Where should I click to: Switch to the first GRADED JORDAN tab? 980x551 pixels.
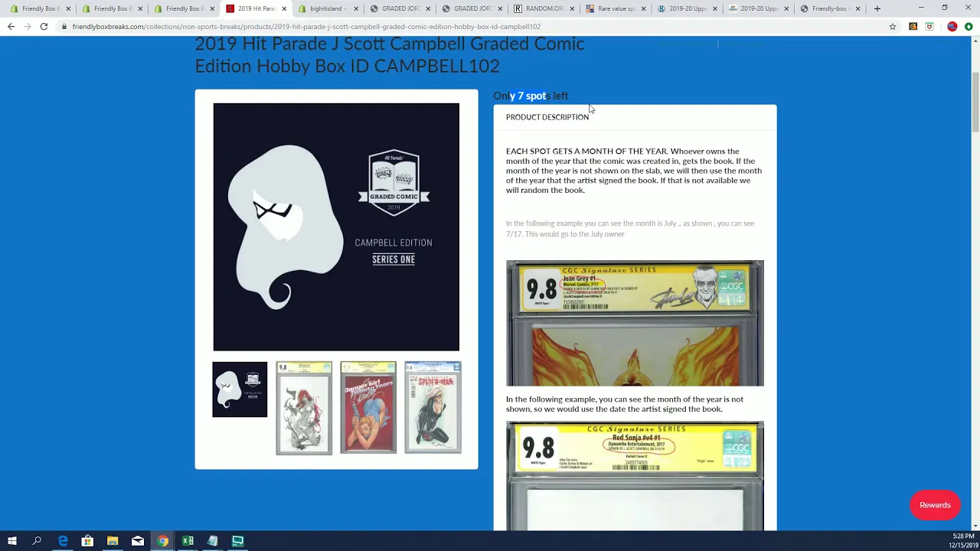point(400,8)
